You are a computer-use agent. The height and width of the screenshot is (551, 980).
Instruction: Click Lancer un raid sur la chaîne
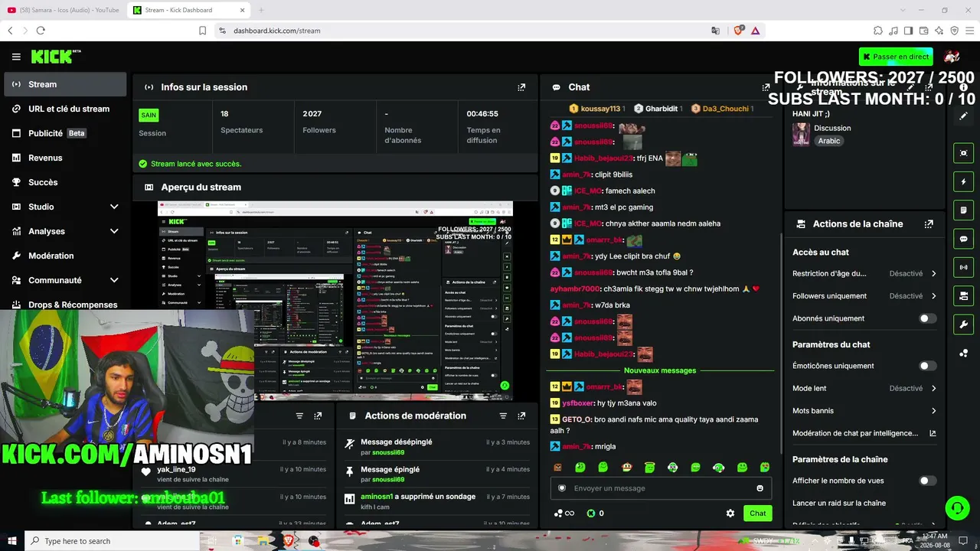point(839,504)
